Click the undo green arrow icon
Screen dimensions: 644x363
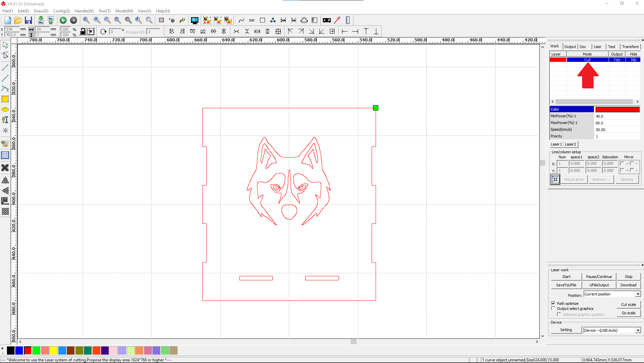(x=63, y=20)
